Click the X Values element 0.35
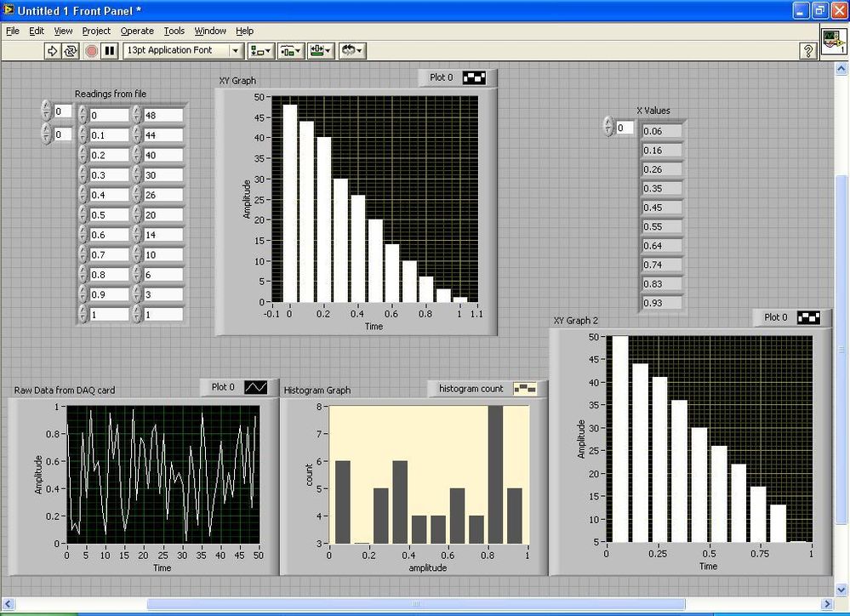The image size is (850, 616). (x=662, y=189)
